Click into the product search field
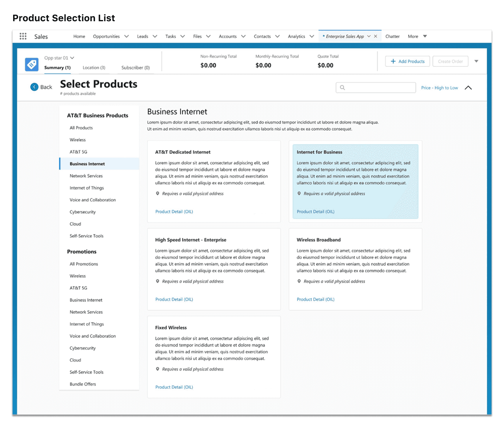 click(x=376, y=88)
